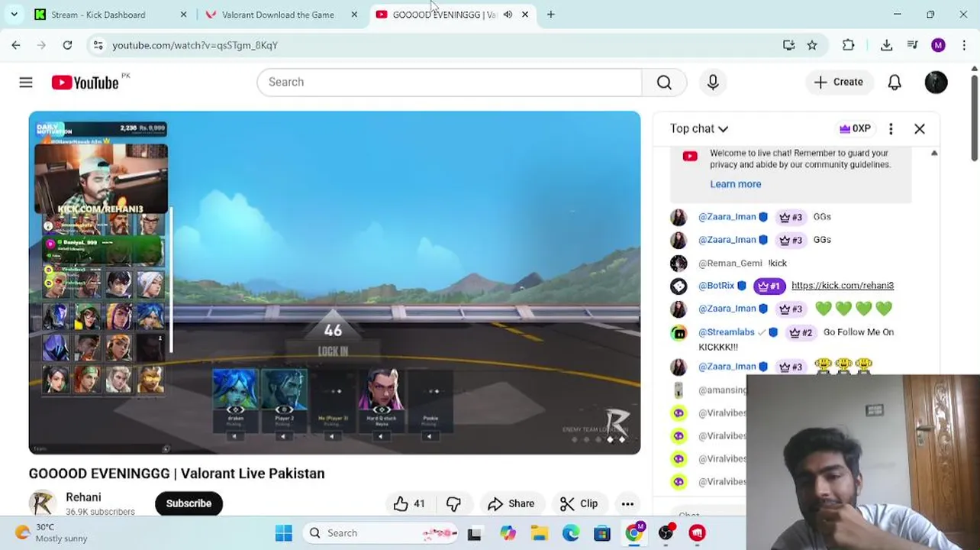
Task: Click the Clip button
Action: [x=579, y=503]
